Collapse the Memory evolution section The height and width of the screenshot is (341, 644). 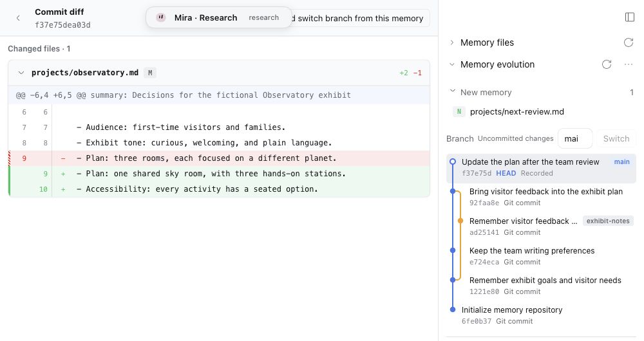coord(452,64)
